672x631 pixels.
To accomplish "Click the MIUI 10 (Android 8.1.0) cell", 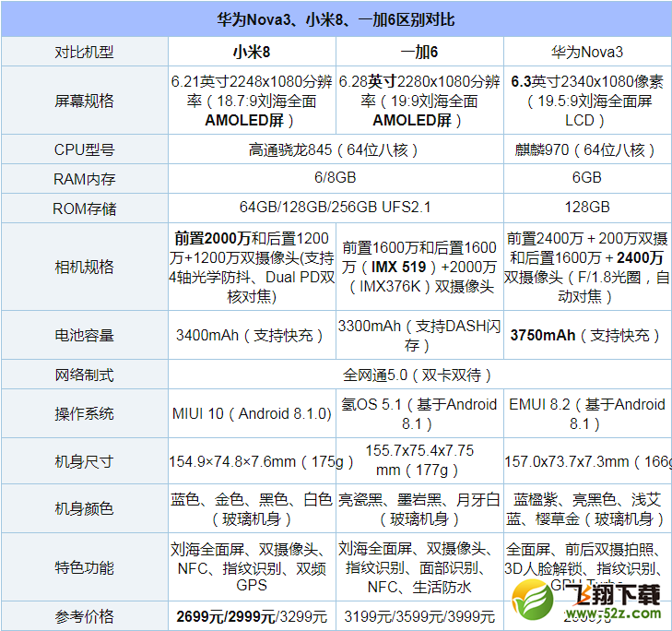I will 252,413.
